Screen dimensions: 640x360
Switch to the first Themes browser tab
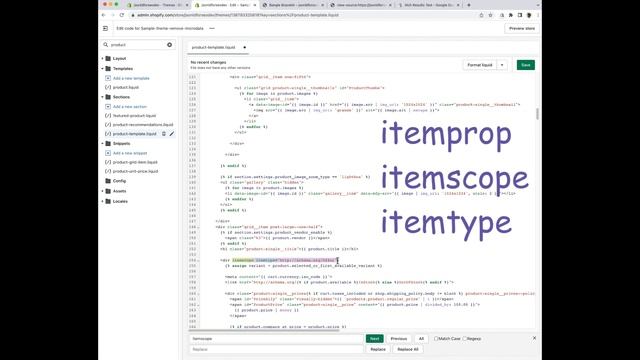point(158,5)
